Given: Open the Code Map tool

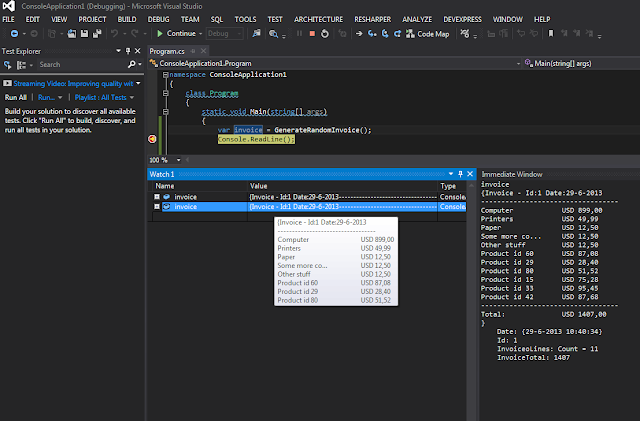Looking at the screenshot, I should coord(426,33).
